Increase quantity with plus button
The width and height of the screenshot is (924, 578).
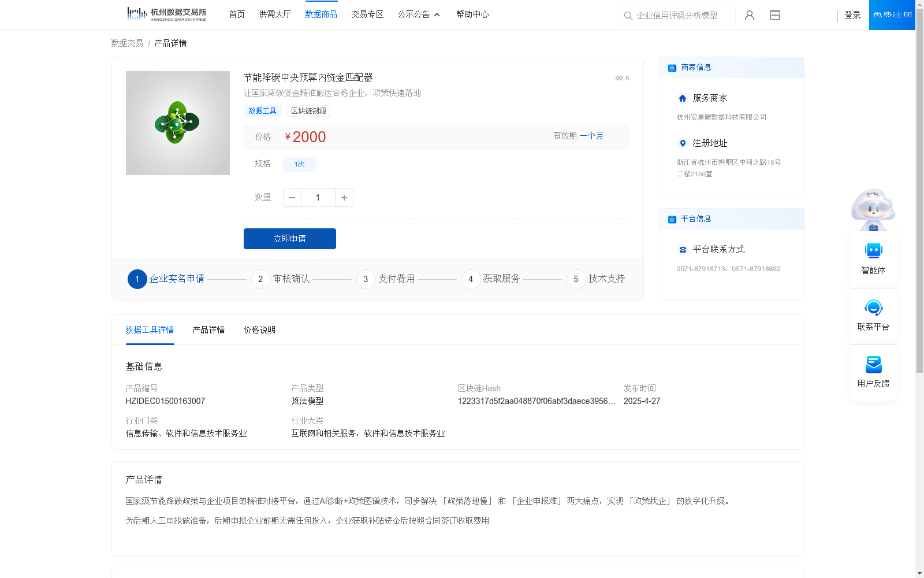pos(344,198)
